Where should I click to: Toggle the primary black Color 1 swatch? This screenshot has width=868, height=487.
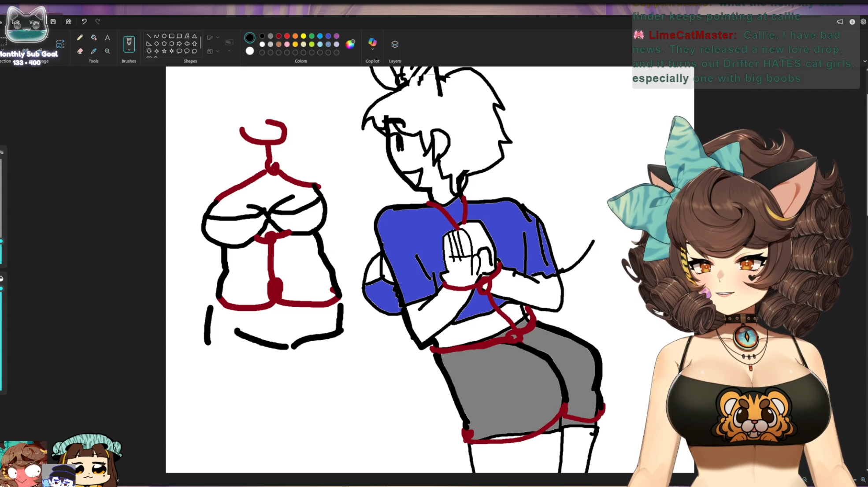(x=250, y=37)
